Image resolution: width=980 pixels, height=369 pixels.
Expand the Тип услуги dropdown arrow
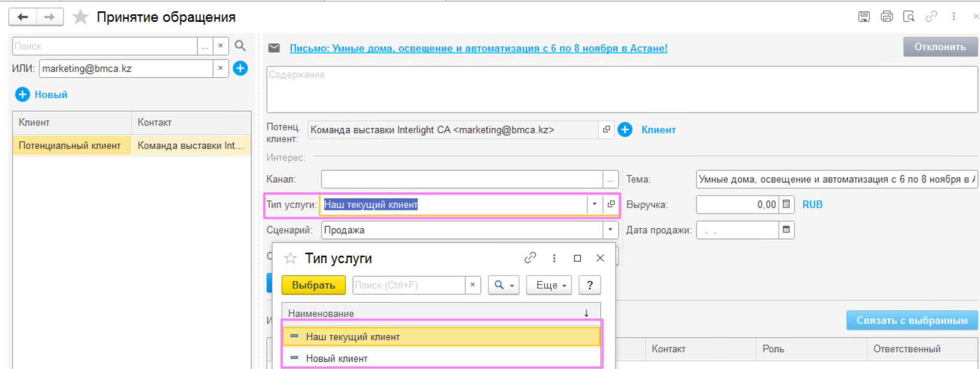[594, 205]
